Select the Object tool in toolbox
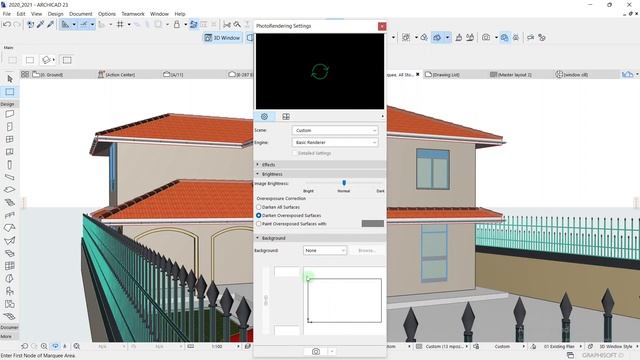This screenshot has width=640, height=360. tap(10, 291)
